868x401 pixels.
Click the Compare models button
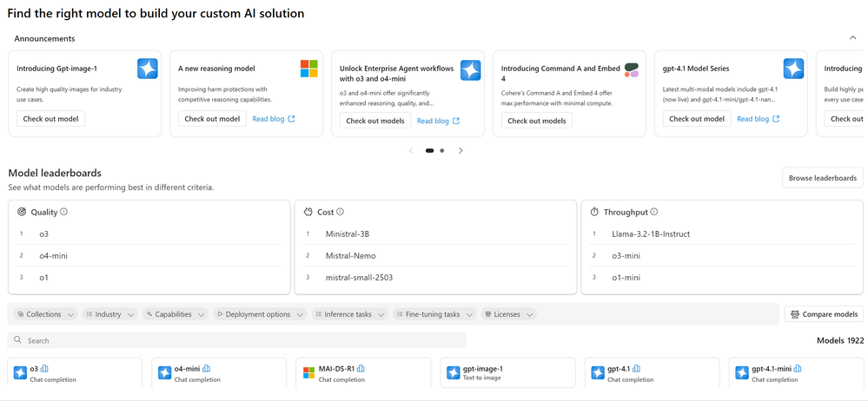(x=823, y=314)
